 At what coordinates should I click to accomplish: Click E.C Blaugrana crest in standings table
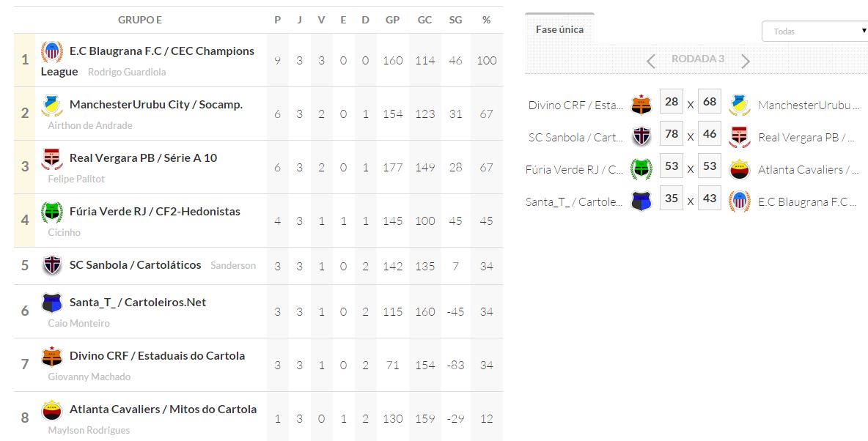click(x=52, y=52)
